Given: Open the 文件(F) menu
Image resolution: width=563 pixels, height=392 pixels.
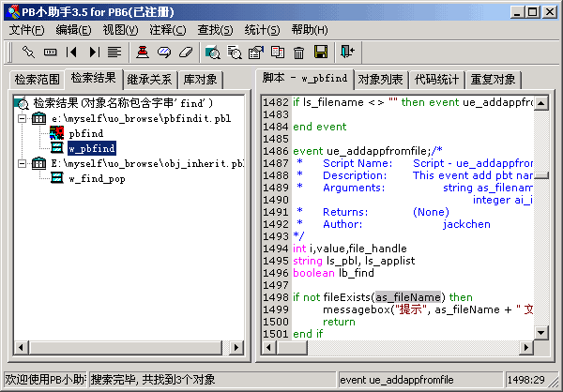Looking at the screenshot, I should coord(27,29).
